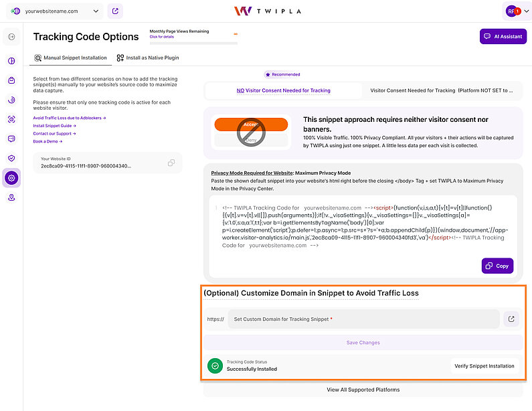
Task: Open the target scan sidebar icon
Action: point(11,119)
